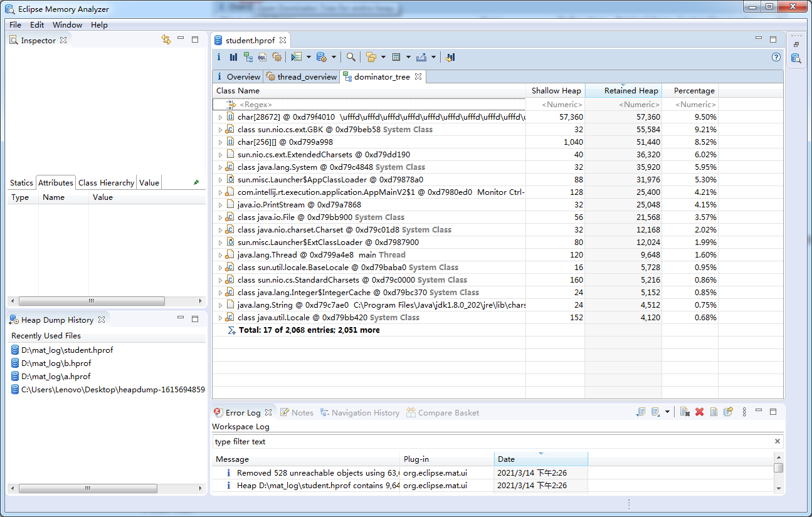812x517 pixels.
Task: Open Calculate Retained Size dropdown arrow
Action: tap(408, 57)
